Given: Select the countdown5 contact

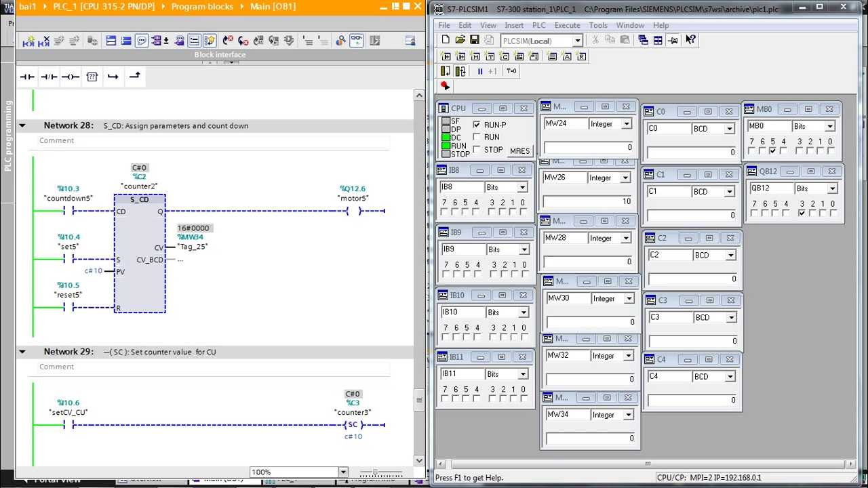Looking at the screenshot, I should 68,211.
